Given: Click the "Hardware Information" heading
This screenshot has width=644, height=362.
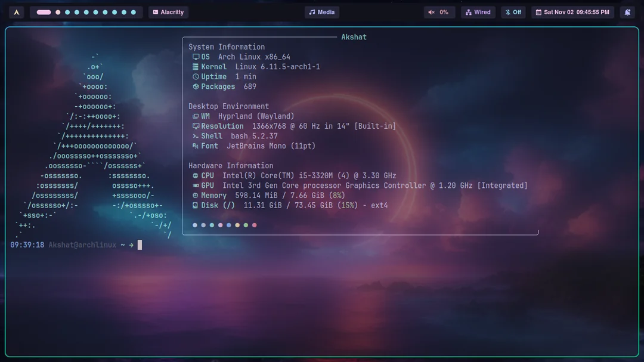Looking at the screenshot, I should tap(231, 166).
